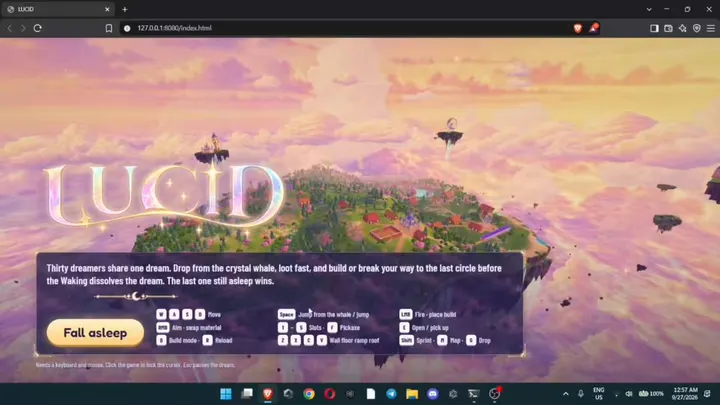Image resolution: width=720 pixels, height=405 pixels.
Task: Click the 'Pickaxe' label
Action: click(350, 327)
